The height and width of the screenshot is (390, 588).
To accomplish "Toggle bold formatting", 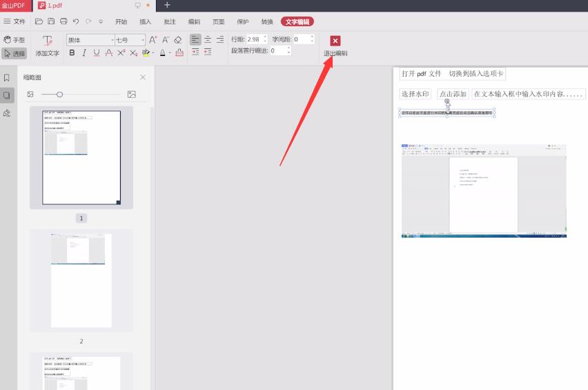I will (72, 53).
